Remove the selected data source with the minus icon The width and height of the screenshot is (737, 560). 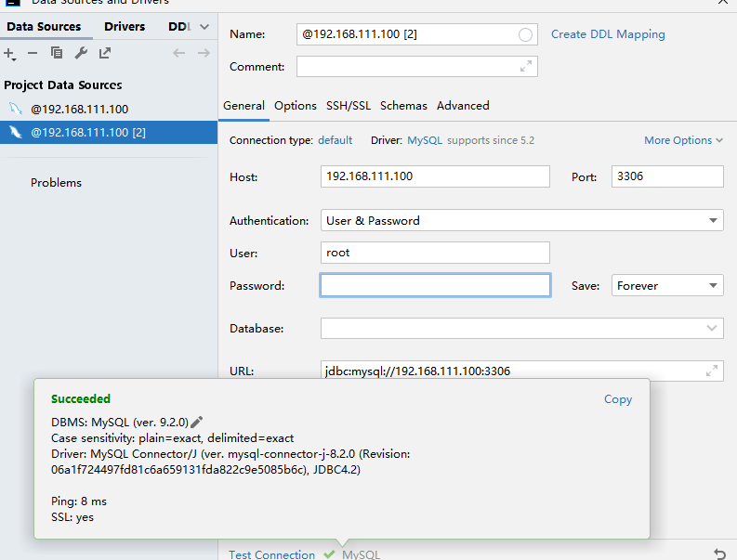click(x=33, y=53)
